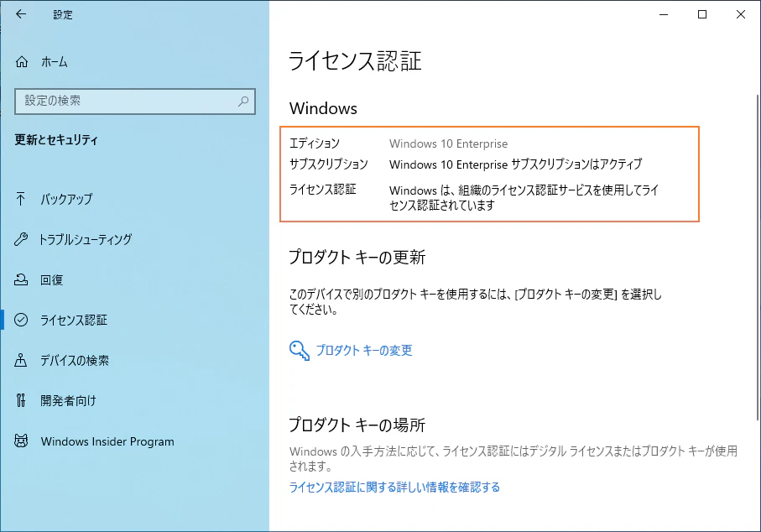The height and width of the screenshot is (532, 761).
Task: Maximize the 設定 window
Action: tap(701, 14)
